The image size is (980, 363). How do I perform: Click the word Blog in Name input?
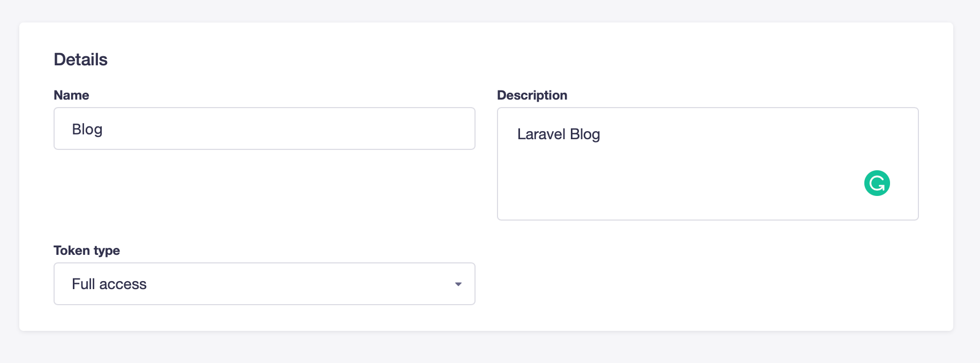87,130
